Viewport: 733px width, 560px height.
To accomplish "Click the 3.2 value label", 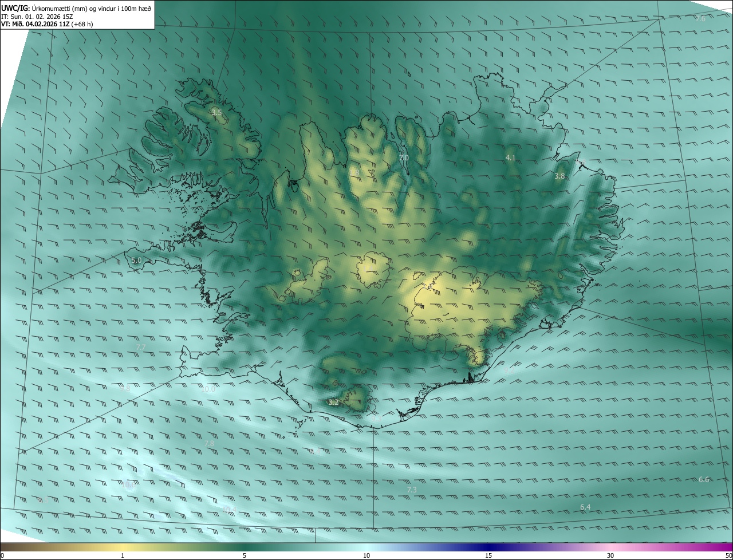I will click(334, 403).
